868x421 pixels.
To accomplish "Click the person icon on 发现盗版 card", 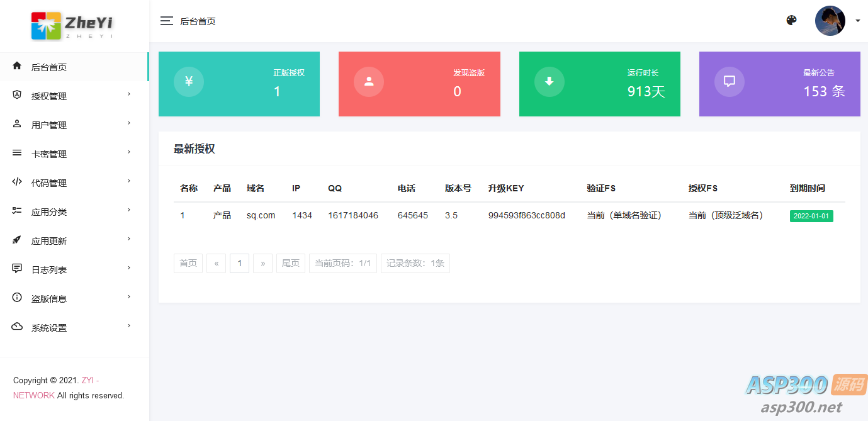I will [369, 81].
